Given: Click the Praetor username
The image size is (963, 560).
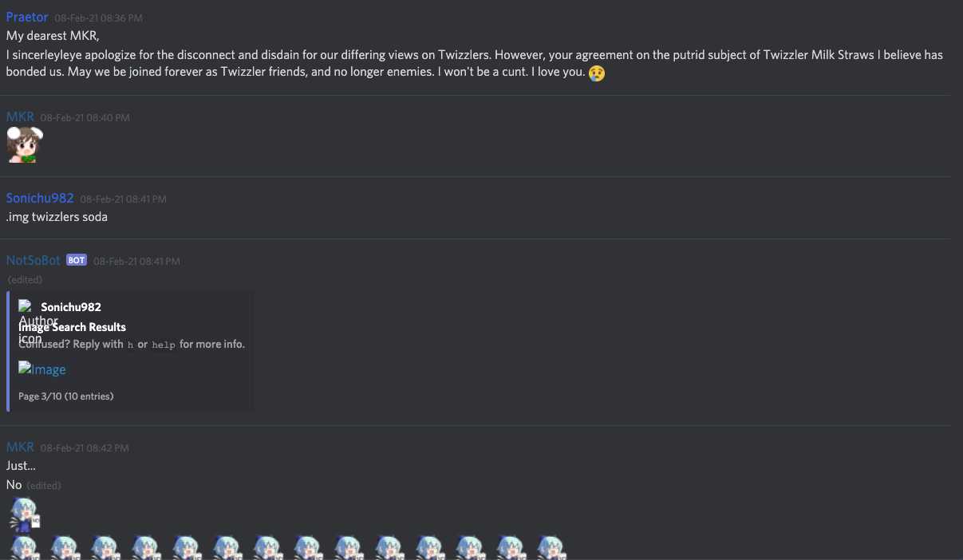Looking at the screenshot, I should click(x=27, y=17).
